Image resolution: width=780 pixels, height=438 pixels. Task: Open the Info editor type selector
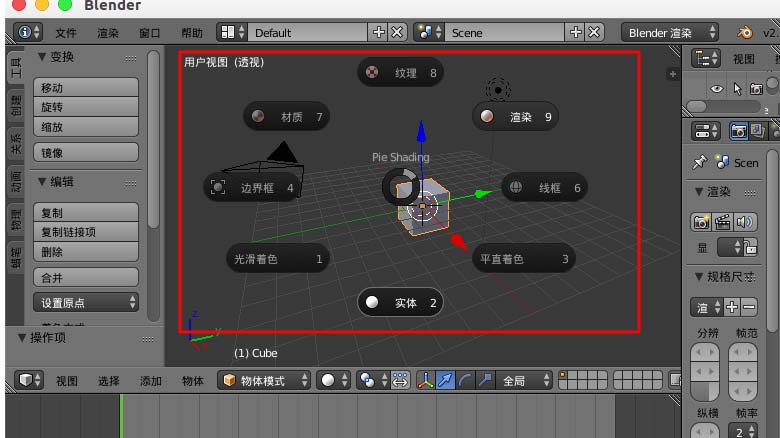click(x=28, y=32)
